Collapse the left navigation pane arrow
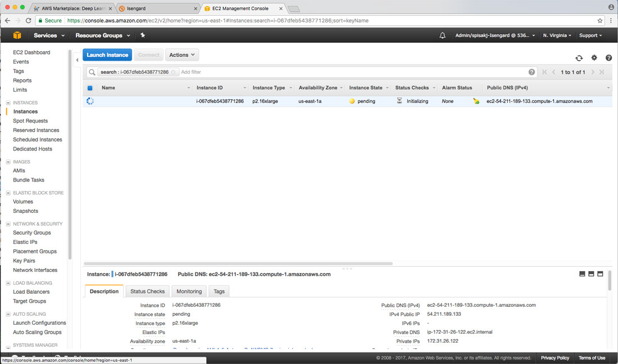 78,60
